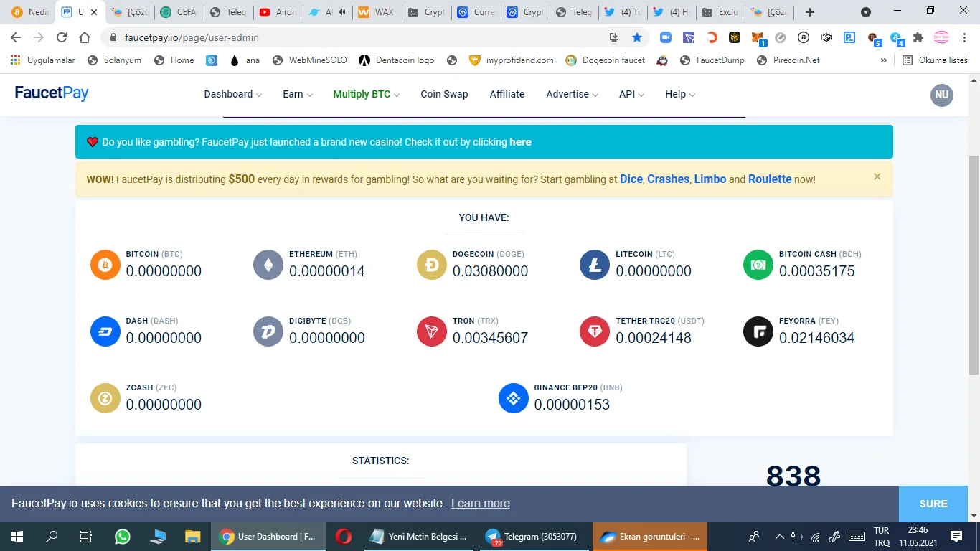Click the FaucetPay logo
The height and width of the screenshot is (551, 980).
(x=52, y=93)
